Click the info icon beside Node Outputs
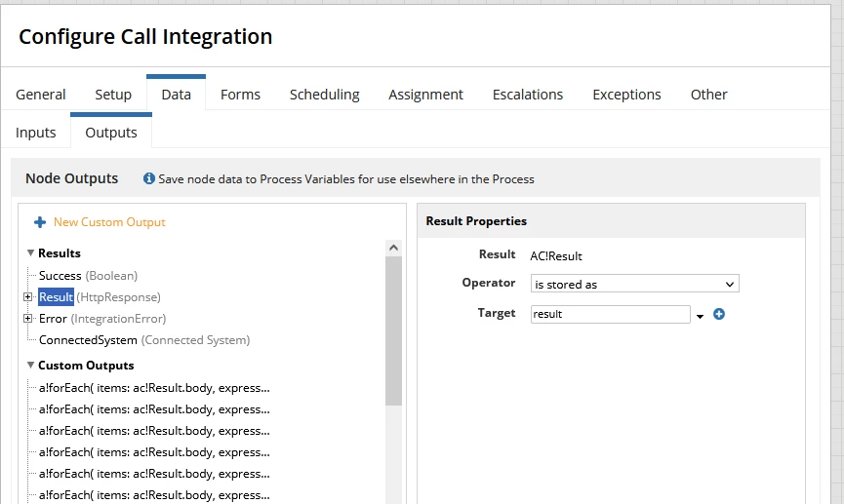Screen dimensions: 844x504 tap(149, 178)
